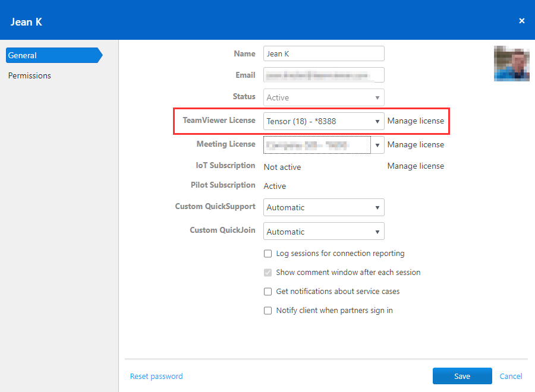
Task: Click the blurred Email field
Action: coord(324,75)
